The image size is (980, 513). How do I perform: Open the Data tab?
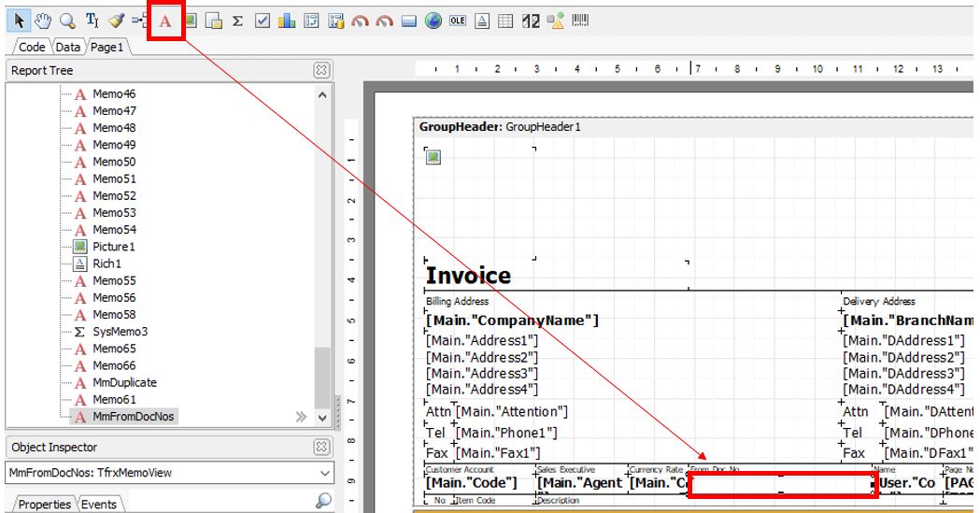(x=67, y=46)
